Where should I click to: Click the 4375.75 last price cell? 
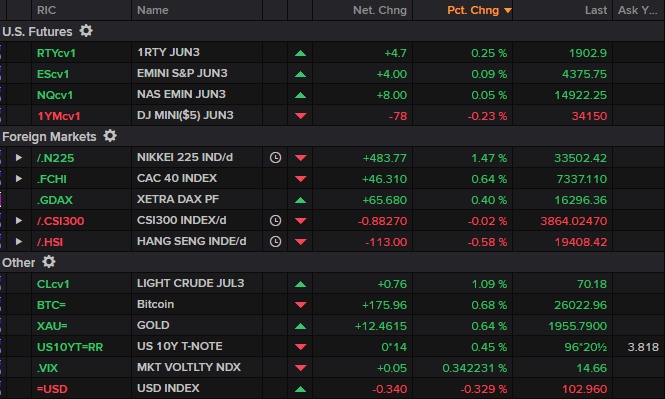click(x=584, y=74)
